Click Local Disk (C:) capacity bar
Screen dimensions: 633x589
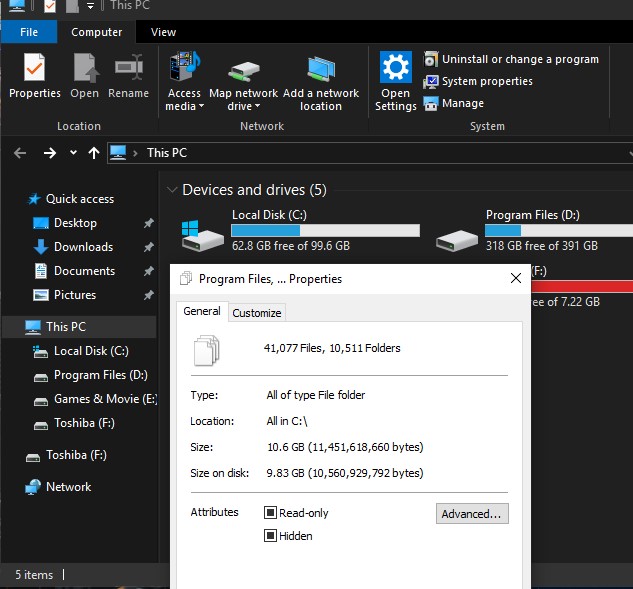coord(325,231)
